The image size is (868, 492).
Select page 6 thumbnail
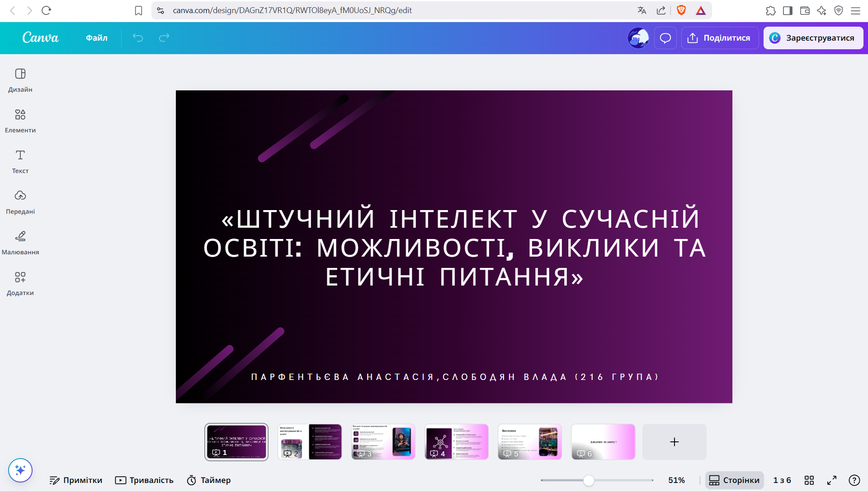click(603, 442)
